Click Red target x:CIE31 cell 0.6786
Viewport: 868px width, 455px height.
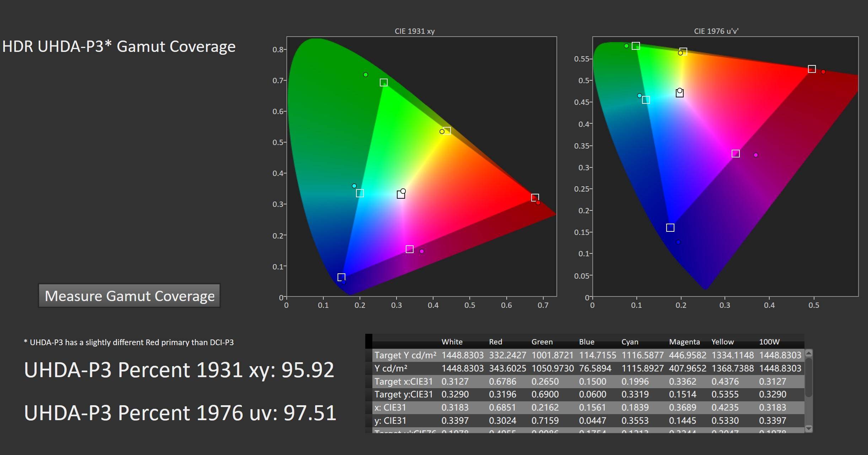[x=502, y=381]
